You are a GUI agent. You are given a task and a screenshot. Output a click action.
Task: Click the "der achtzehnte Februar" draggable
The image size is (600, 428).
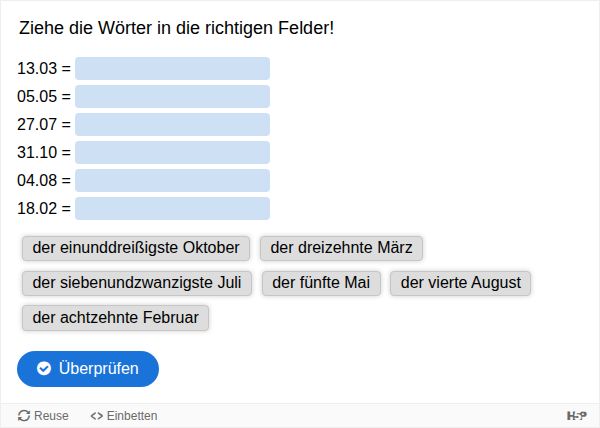[115, 318]
